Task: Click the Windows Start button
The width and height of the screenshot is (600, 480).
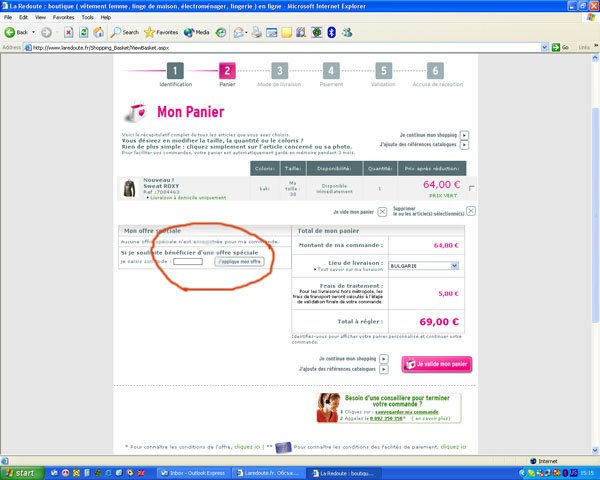Action: (22, 471)
